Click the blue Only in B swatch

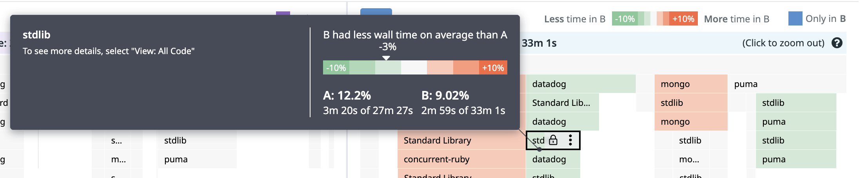click(795, 18)
